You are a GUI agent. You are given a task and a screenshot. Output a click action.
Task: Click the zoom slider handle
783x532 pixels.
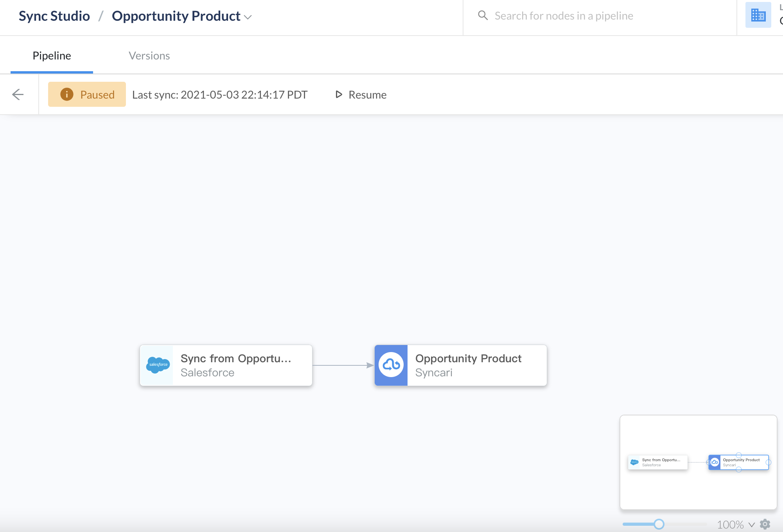click(x=659, y=524)
